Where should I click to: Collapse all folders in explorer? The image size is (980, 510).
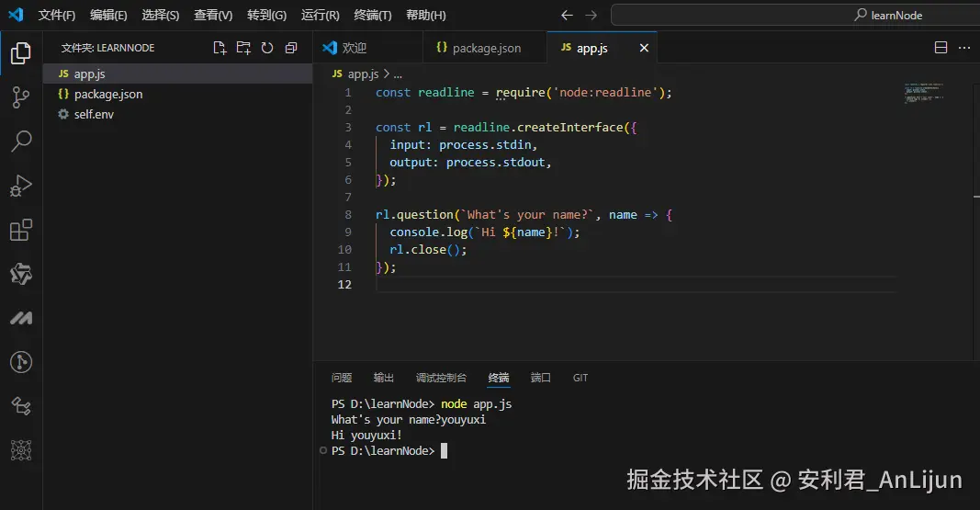[x=290, y=48]
